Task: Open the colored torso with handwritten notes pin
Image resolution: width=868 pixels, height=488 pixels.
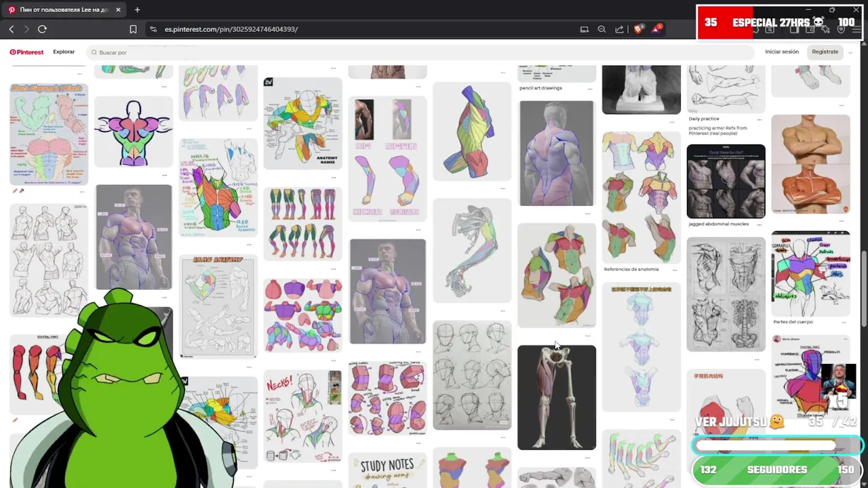Action: coord(218,188)
